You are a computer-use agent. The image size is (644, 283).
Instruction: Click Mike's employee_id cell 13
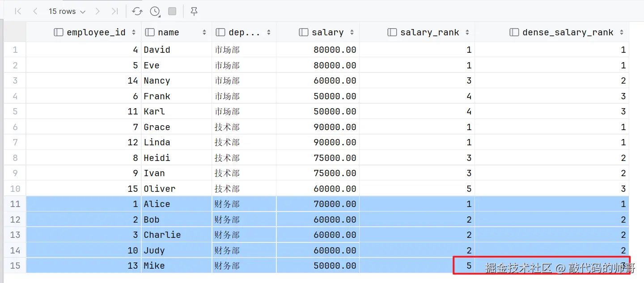point(84,266)
